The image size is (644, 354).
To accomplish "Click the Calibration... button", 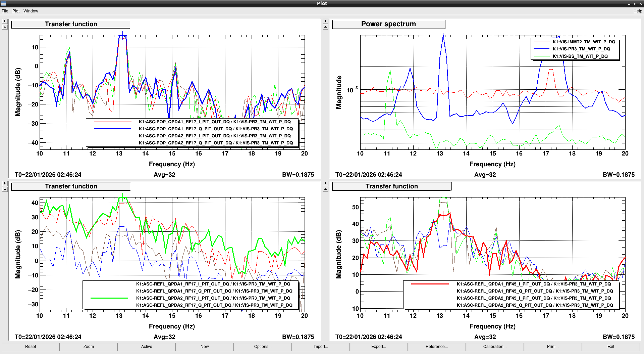I will [495, 347].
